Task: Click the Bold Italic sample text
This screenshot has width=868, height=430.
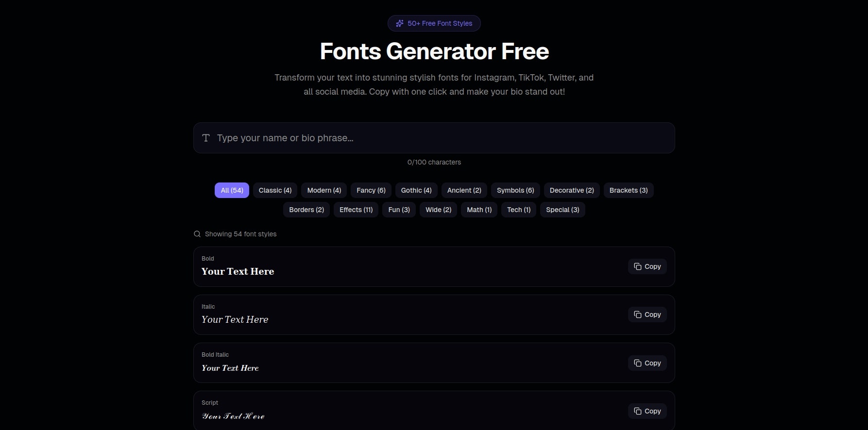Action: pos(230,368)
